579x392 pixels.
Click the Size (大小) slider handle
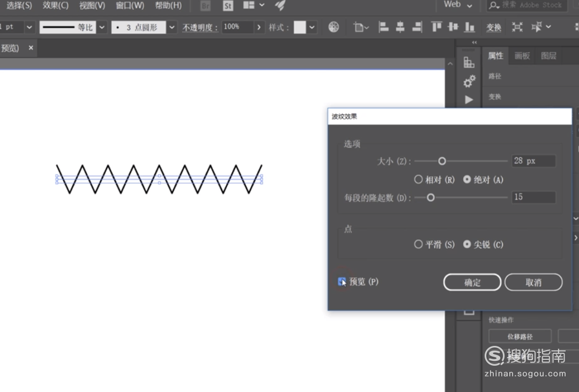point(442,161)
